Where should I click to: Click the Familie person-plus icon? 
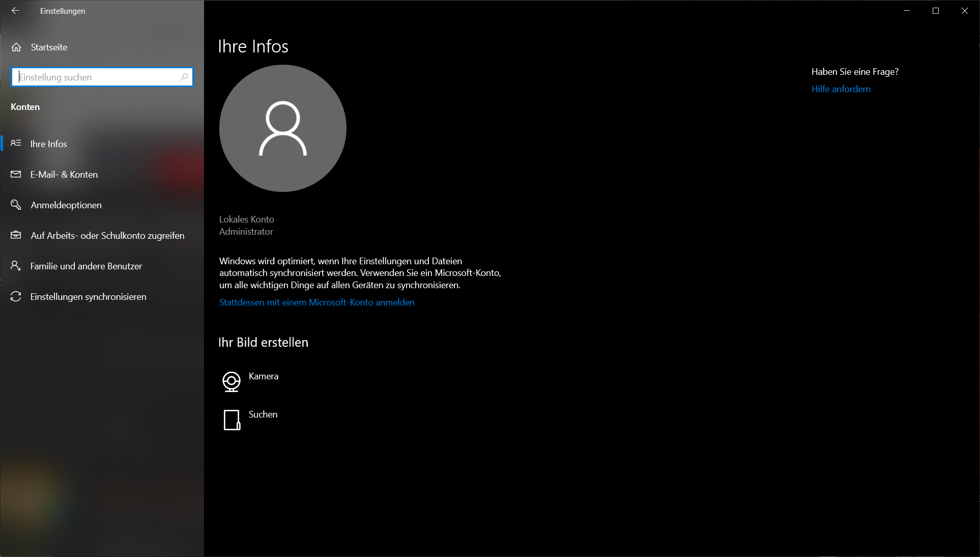[16, 266]
